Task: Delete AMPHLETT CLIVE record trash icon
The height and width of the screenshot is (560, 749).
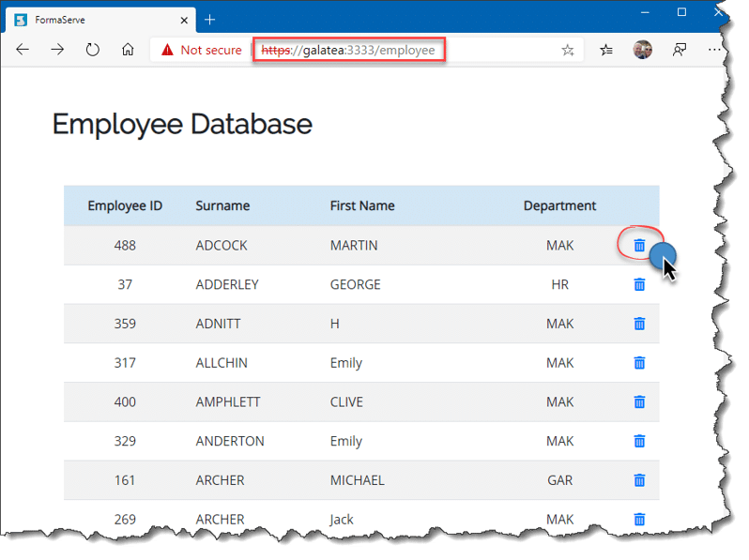Action: click(639, 401)
